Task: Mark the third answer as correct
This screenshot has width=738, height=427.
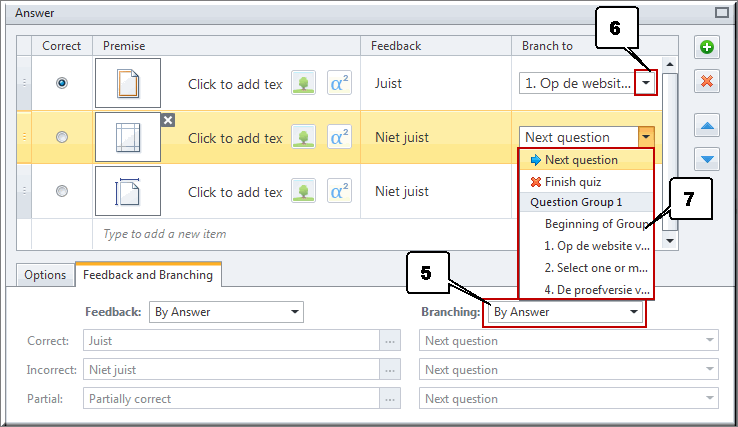Action: pyautogui.click(x=62, y=191)
